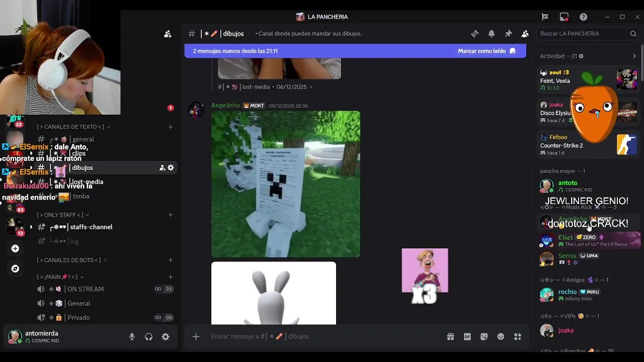Open invite icon on dibujos channel
This screenshot has width=644, height=362.
tap(162, 168)
